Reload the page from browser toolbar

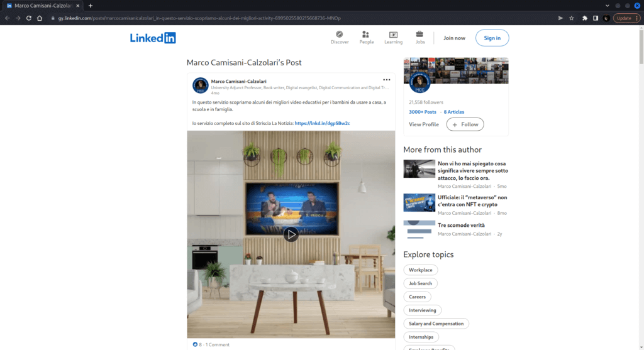point(29,18)
